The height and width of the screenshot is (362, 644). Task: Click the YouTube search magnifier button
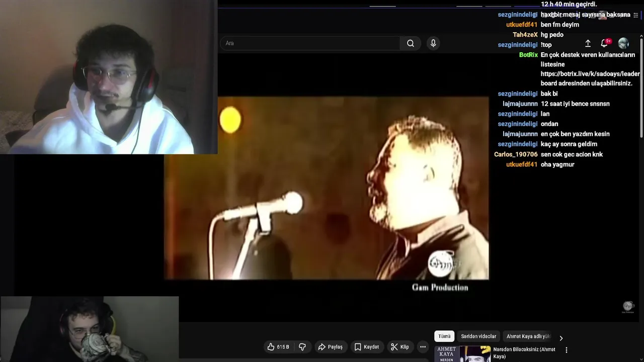tap(411, 43)
